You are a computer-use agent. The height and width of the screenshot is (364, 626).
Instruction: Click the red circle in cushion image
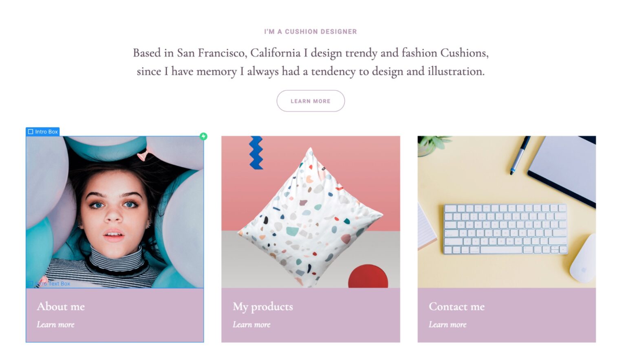(x=368, y=276)
